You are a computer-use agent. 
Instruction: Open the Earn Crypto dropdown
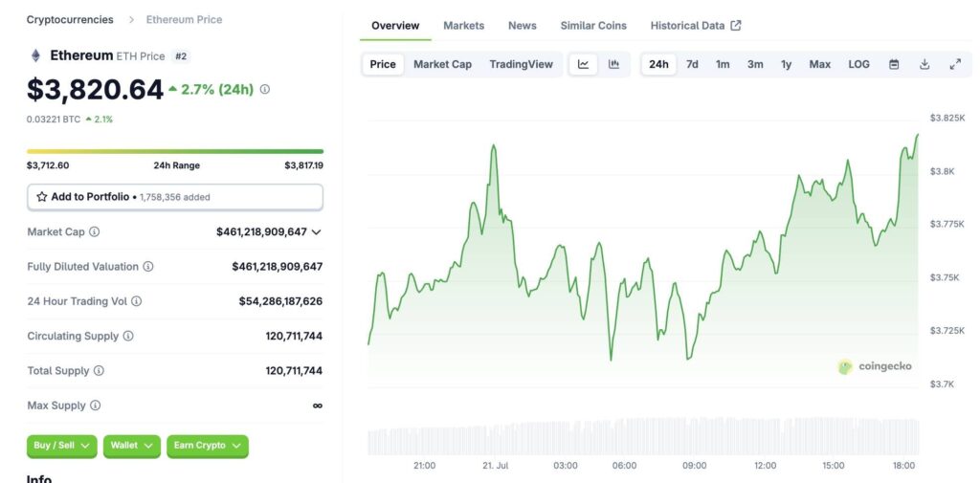pos(208,446)
